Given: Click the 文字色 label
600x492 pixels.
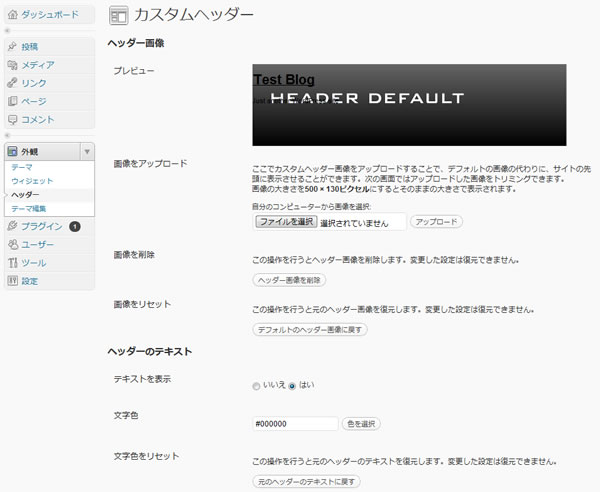Looking at the screenshot, I should (x=126, y=415).
